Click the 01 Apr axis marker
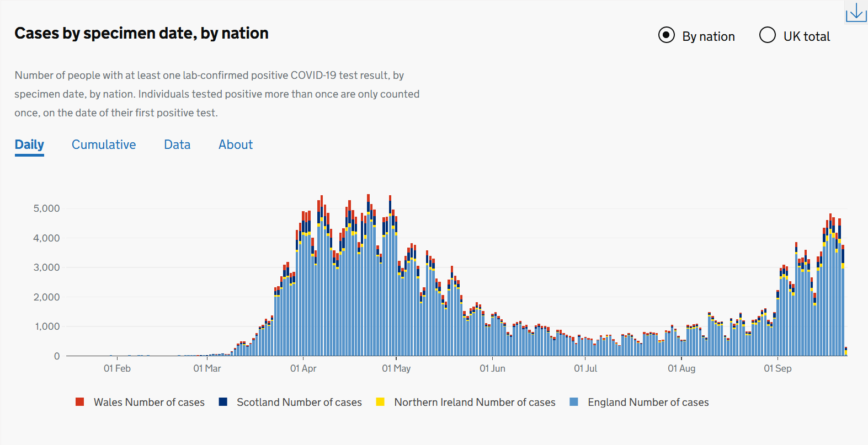The width and height of the screenshot is (868, 445). (303, 368)
